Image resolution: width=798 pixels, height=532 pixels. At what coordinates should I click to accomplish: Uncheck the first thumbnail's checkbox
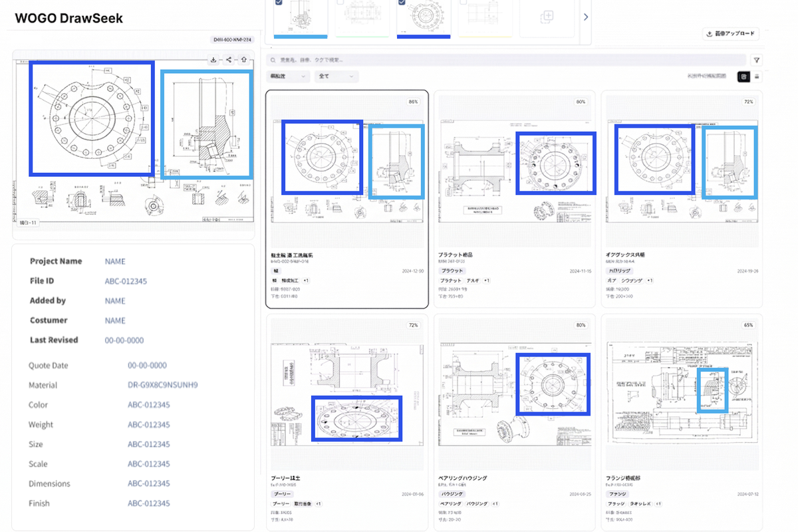tap(278, 3)
